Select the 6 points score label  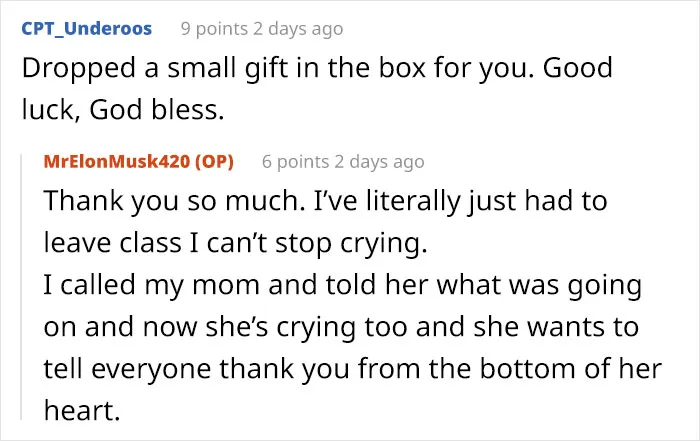(x=296, y=162)
